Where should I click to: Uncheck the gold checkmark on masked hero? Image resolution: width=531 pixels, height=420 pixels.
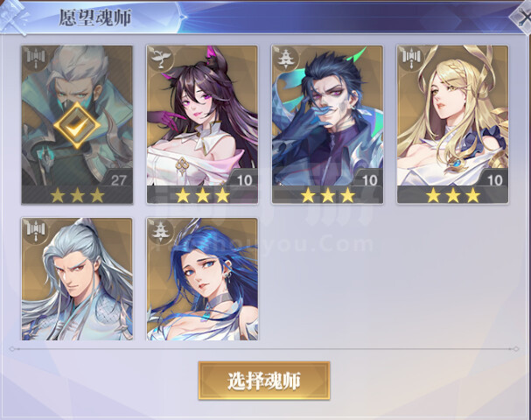[x=77, y=125]
